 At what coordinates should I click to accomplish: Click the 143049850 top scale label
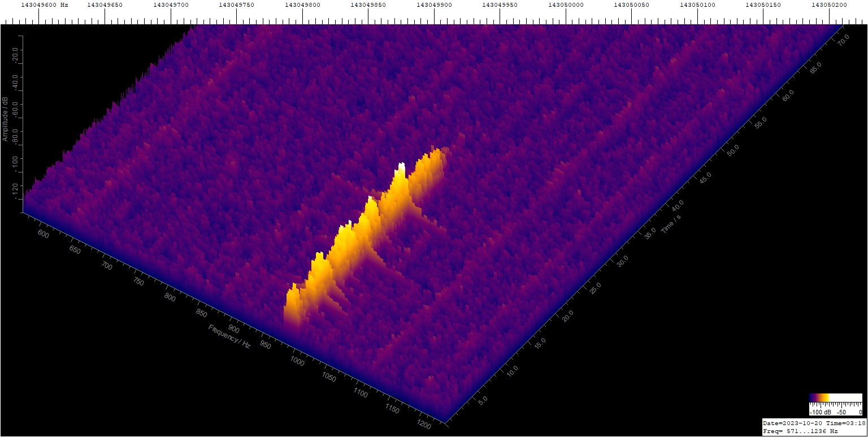coord(368,5)
